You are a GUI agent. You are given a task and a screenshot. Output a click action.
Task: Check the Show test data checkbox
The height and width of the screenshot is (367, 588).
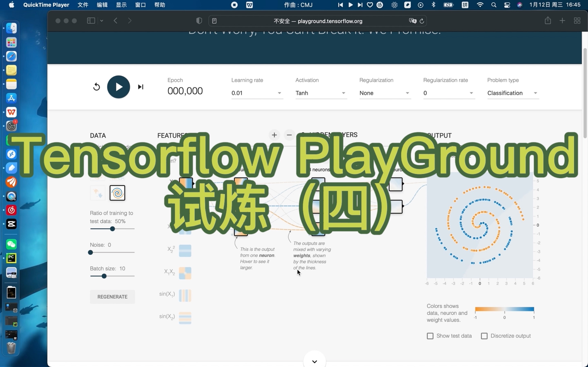coord(430,336)
